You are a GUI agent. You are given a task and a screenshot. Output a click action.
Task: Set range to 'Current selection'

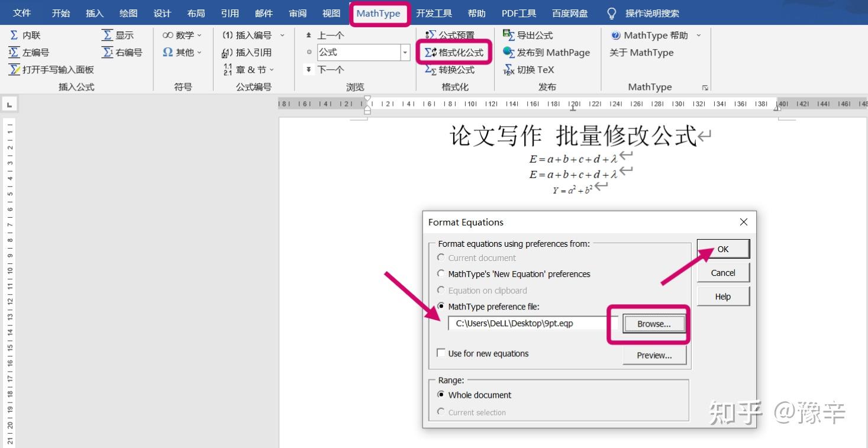[x=441, y=412]
